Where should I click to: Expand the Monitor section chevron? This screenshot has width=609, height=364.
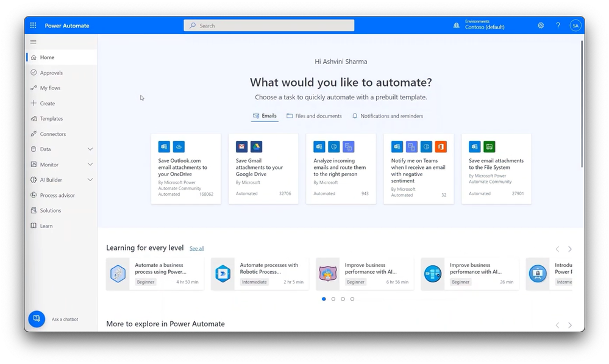coord(90,165)
